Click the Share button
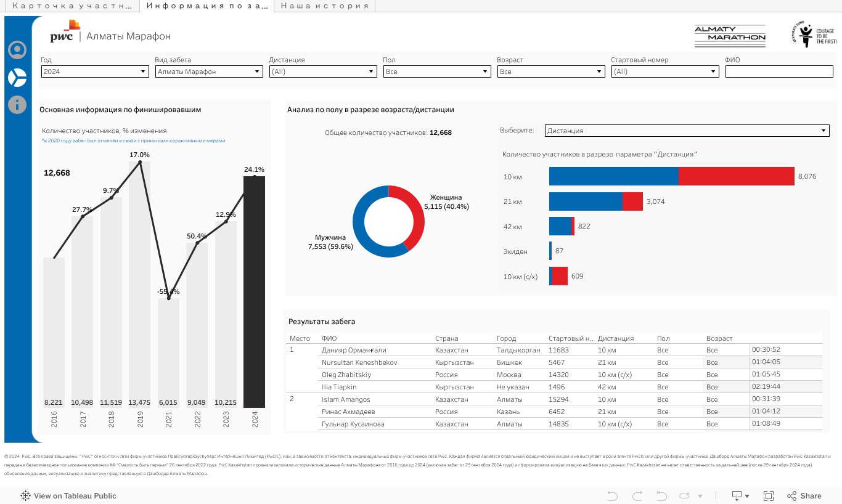 (x=804, y=496)
